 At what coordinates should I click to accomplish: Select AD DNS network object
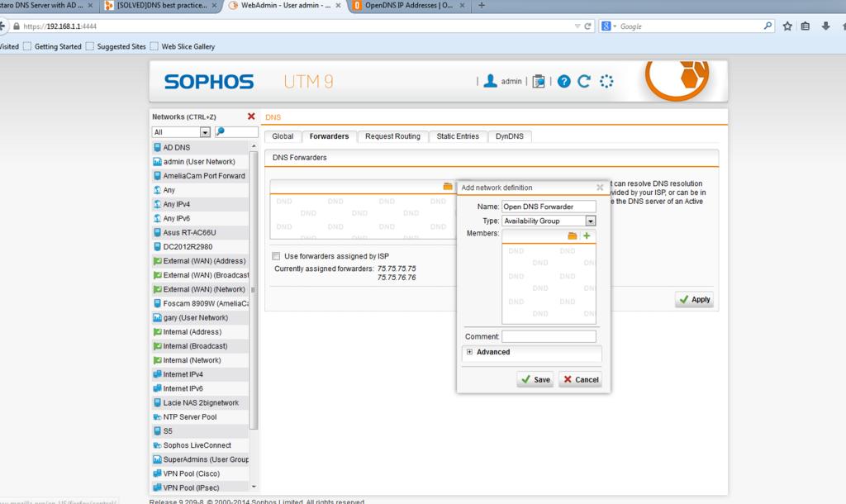click(200, 147)
